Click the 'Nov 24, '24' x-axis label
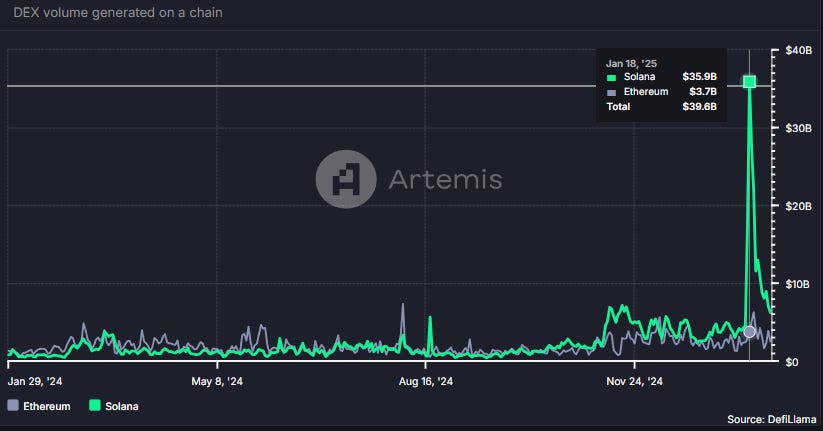The width and height of the screenshot is (823, 431). click(x=634, y=382)
